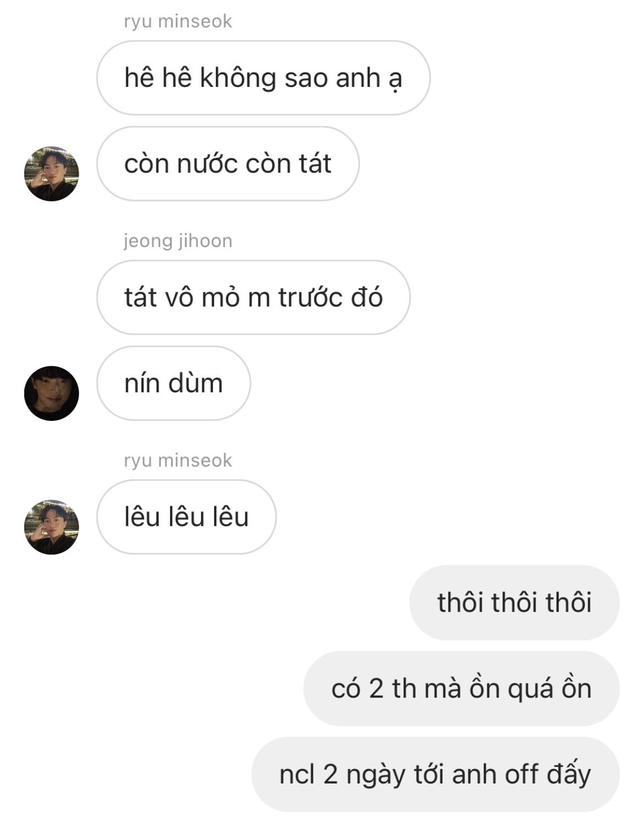Select the 'hê hê không sao anh ạ' message
This screenshot has height=822, width=644.
[x=263, y=78]
